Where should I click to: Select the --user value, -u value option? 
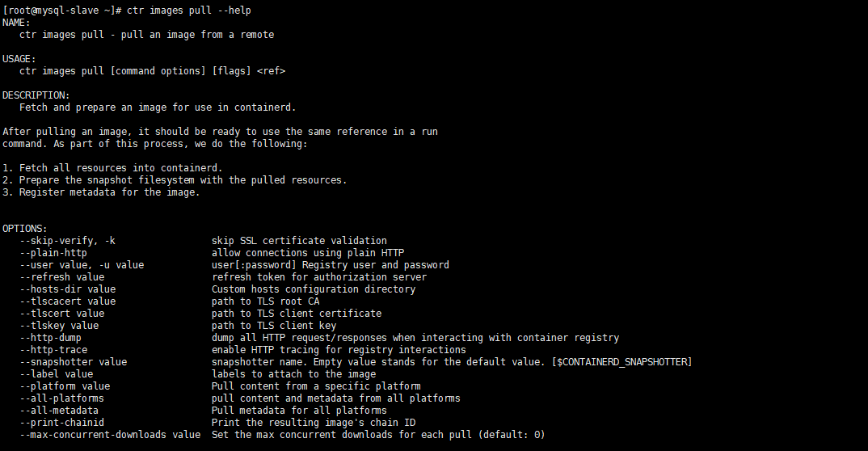click(82, 265)
